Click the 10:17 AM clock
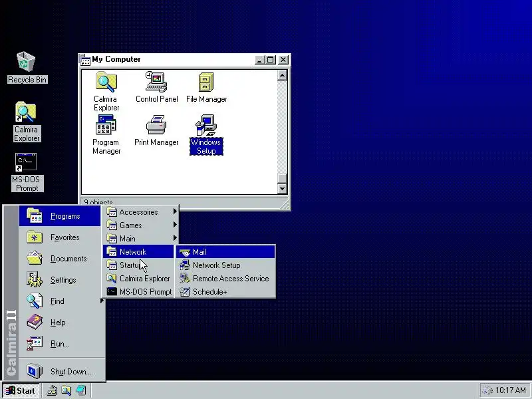This screenshot has width=532, height=399. tap(511, 390)
